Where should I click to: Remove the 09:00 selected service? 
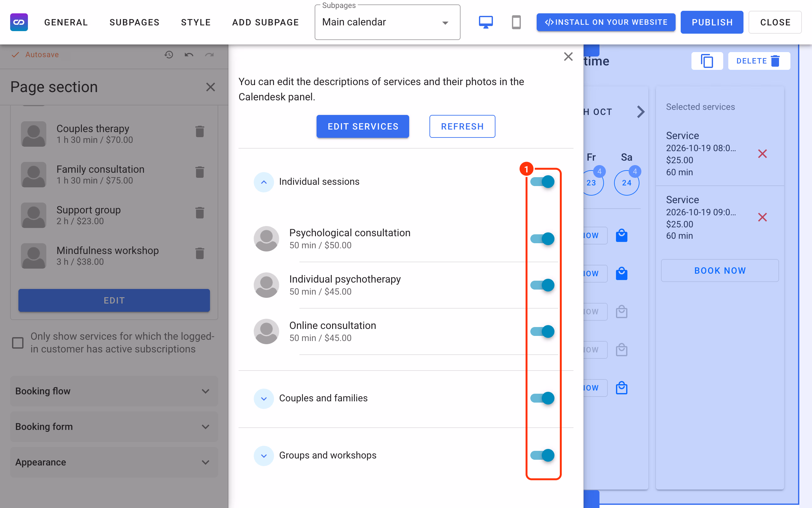pyautogui.click(x=762, y=217)
